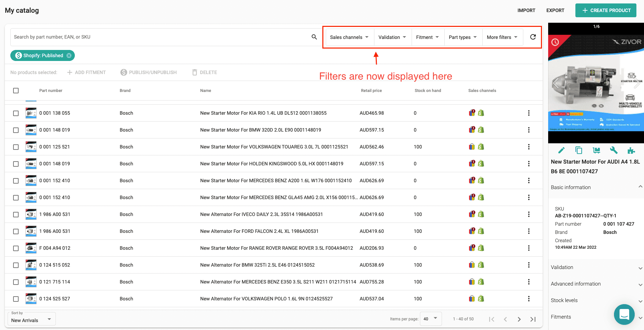Image resolution: width=644 pixels, height=330 pixels.
Task: Click the stock forklift icon in product panel
Action: coord(596,150)
